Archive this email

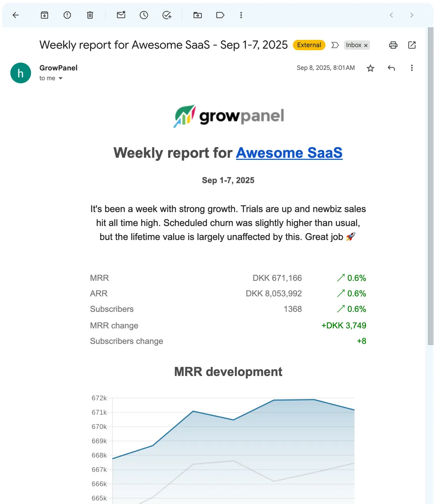pyautogui.click(x=44, y=15)
